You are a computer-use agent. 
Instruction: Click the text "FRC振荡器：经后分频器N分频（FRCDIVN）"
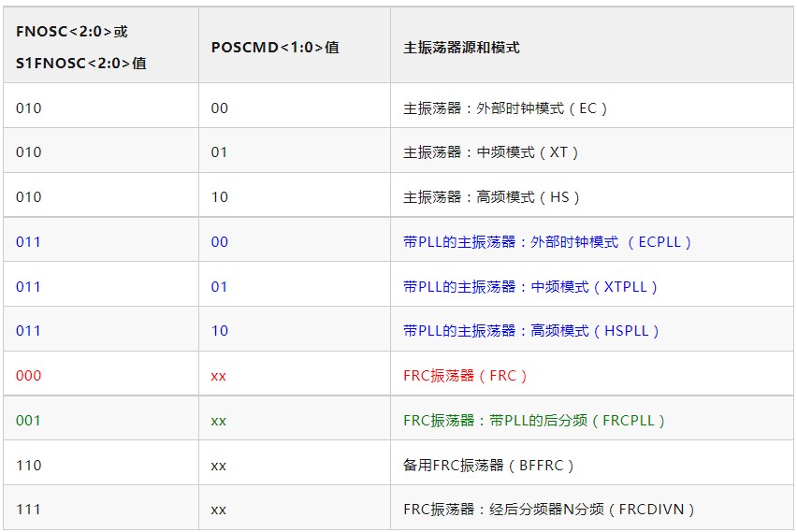click(548, 510)
